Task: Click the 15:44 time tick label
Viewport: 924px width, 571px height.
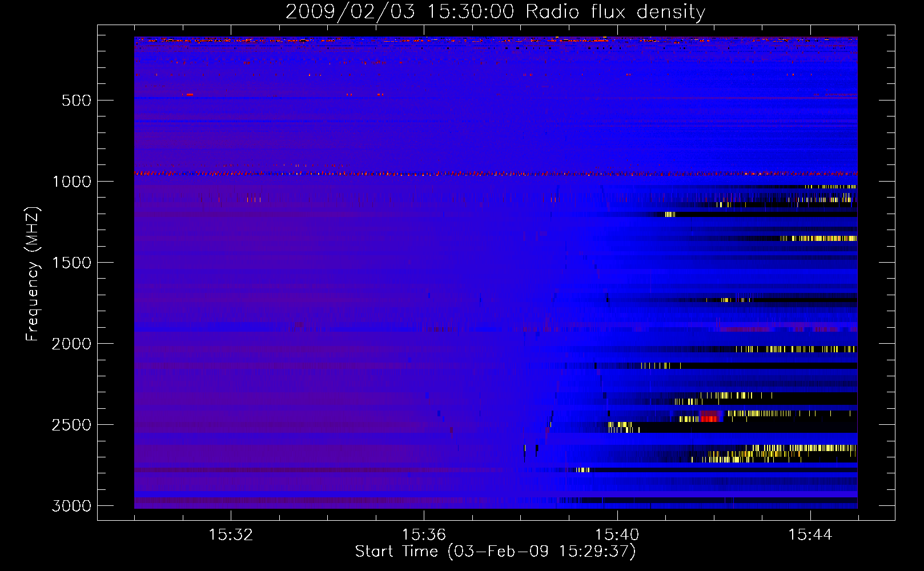Action: pos(810,535)
